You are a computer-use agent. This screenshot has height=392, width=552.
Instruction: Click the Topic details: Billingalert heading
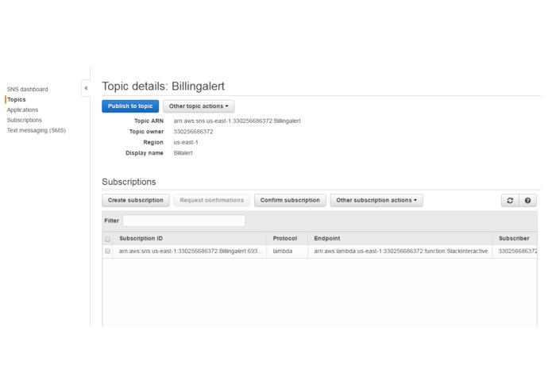[164, 86]
